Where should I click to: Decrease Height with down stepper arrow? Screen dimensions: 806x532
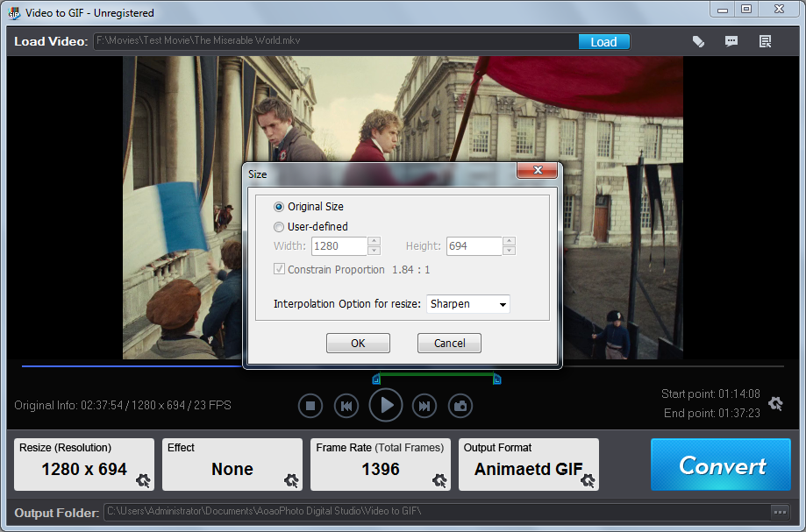509,251
